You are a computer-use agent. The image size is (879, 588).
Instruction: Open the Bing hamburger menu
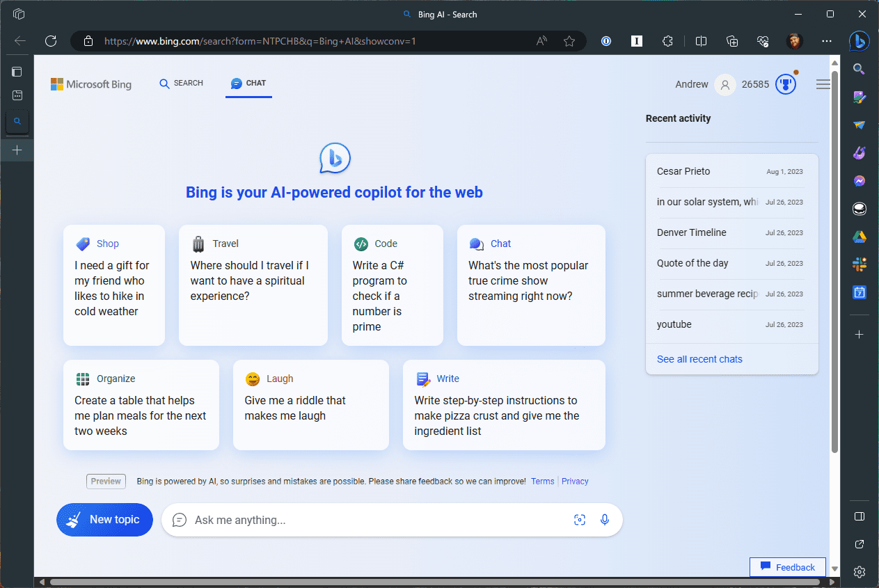click(823, 84)
